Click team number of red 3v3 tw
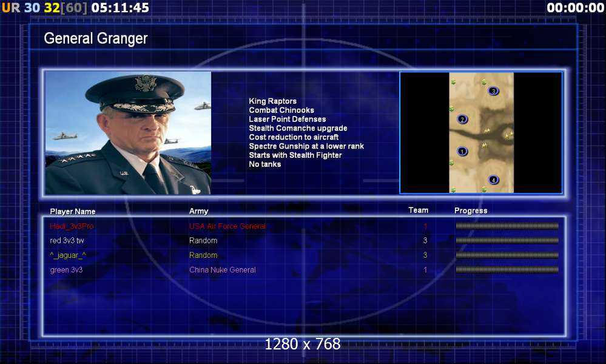This screenshot has width=606, height=364. pyautogui.click(x=425, y=240)
